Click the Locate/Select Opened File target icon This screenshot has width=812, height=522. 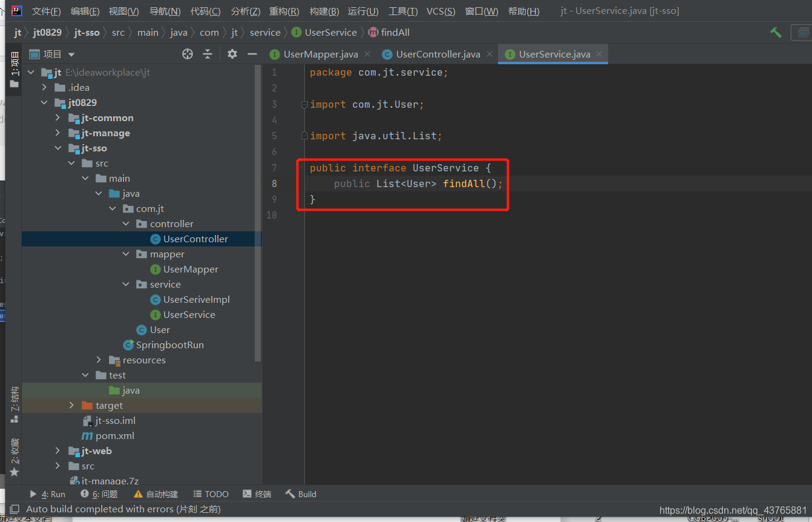(x=188, y=54)
